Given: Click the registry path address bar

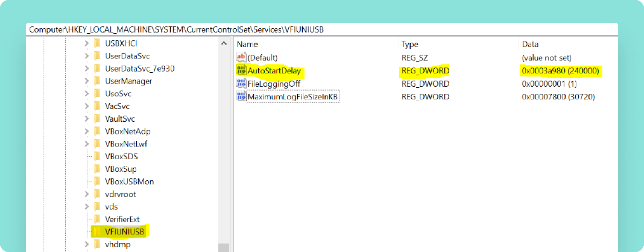Looking at the screenshot, I should (x=322, y=29).
